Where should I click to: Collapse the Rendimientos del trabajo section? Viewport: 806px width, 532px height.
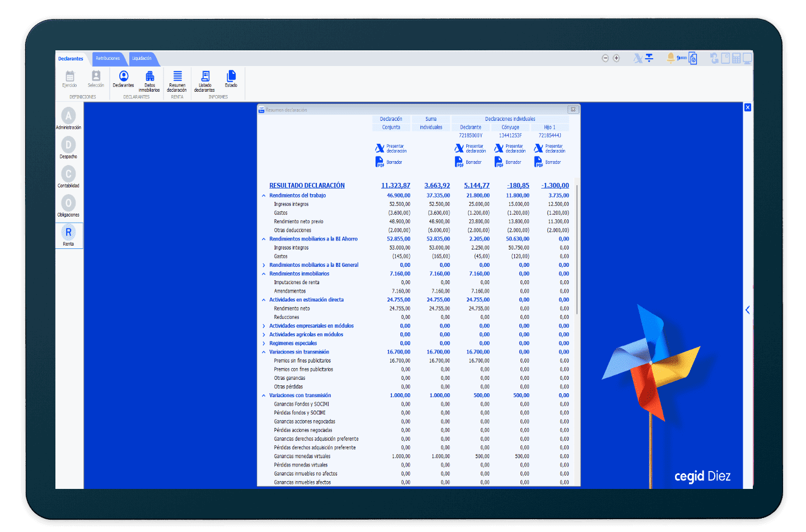264,196
